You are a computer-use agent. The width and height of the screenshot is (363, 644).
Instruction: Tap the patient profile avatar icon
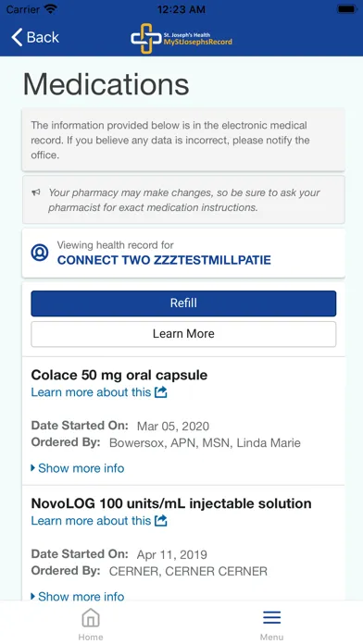[40, 253]
